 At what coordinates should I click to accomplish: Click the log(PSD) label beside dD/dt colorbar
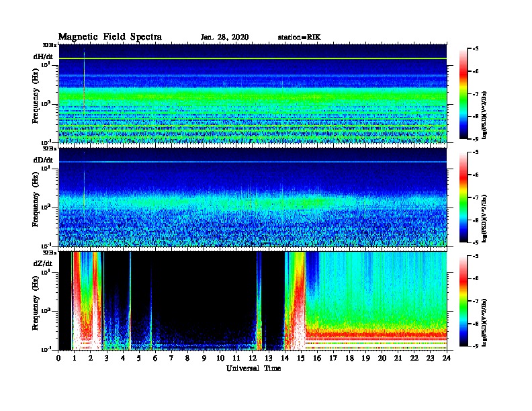coord(484,218)
